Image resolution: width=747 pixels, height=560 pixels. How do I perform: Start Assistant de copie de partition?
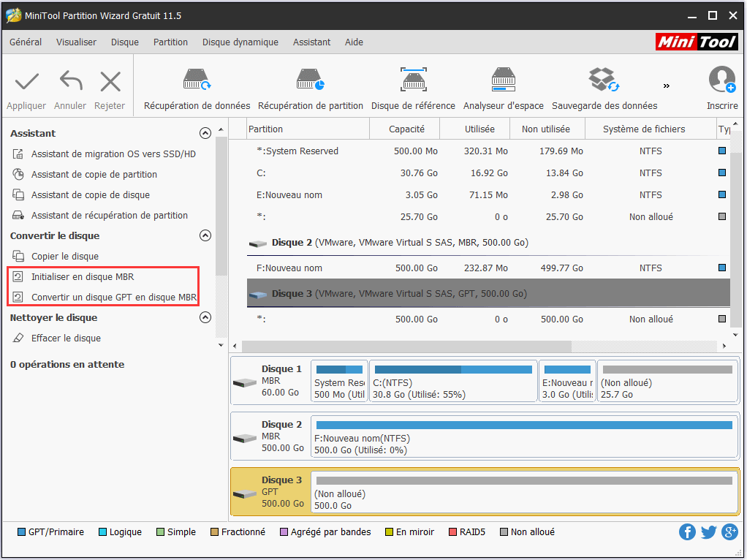click(94, 175)
